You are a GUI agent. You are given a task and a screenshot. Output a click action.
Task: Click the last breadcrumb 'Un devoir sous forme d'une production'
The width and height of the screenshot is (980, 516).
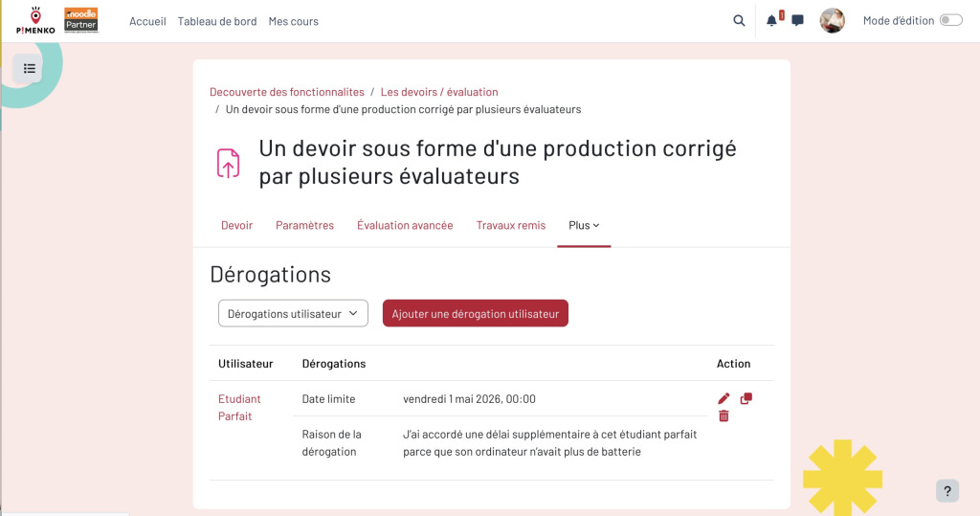click(403, 109)
